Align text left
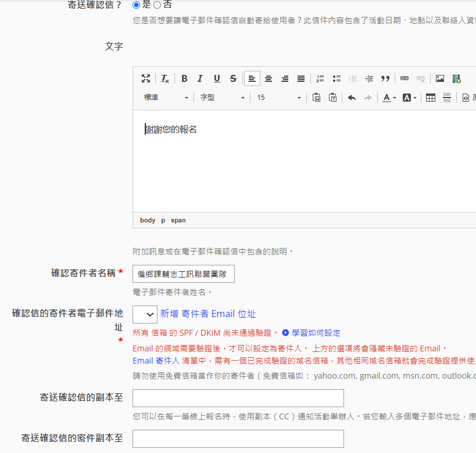476x453 pixels. 252,78
